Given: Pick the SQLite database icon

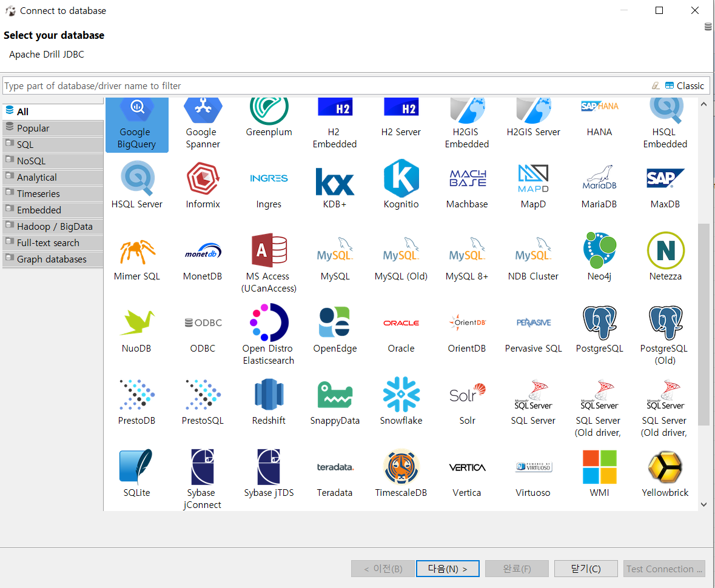Looking at the screenshot, I should [x=137, y=467].
